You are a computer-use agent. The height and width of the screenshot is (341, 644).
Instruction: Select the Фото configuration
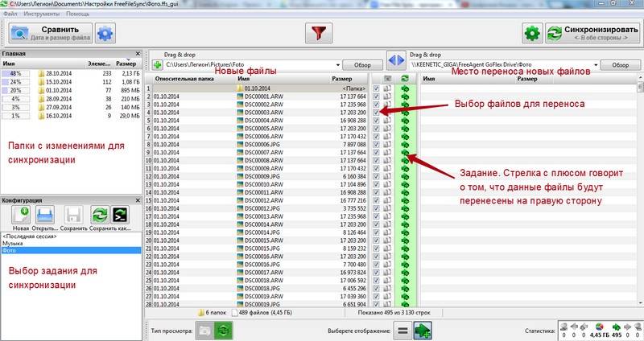point(71,250)
